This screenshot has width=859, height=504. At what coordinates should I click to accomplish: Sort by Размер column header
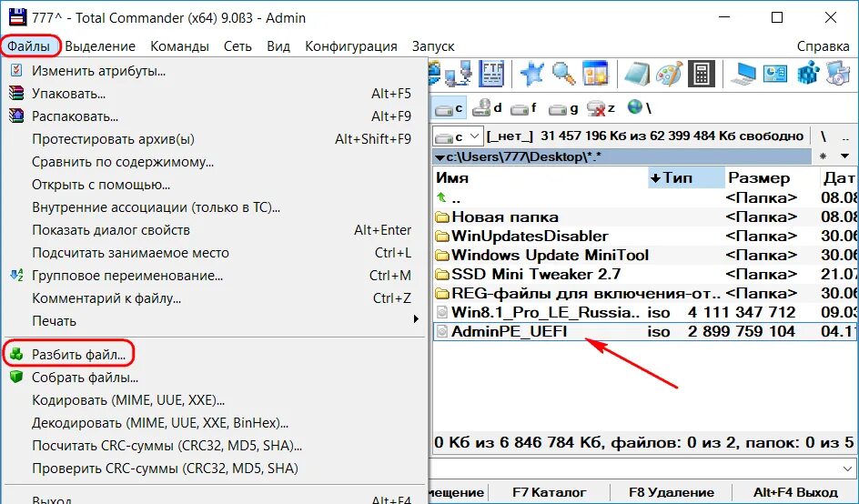pyautogui.click(x=772, y=178)
